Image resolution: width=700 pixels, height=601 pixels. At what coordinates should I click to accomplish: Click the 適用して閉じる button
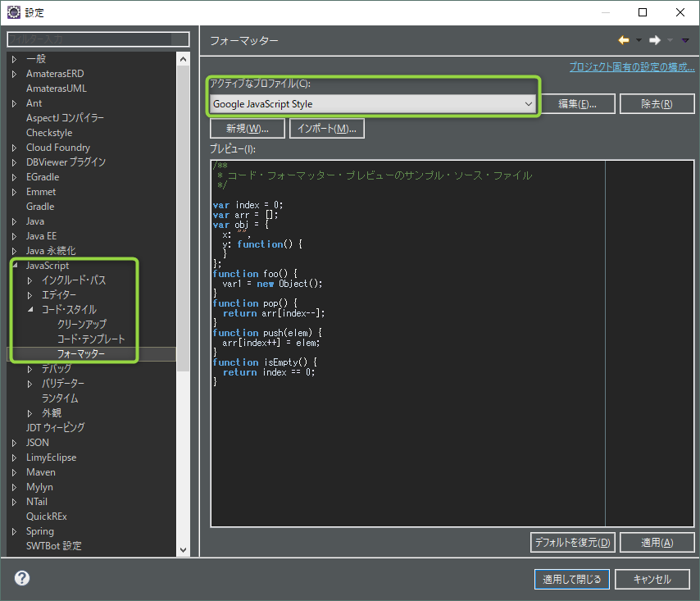[x=572, y=579]
